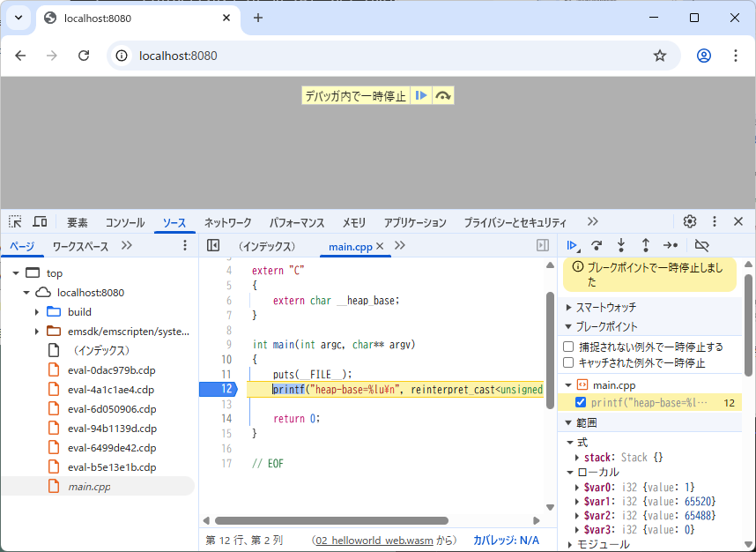Go back in browser history
Image resolution: width=756 pixels, height=552 pixels.
pos(20,56)
